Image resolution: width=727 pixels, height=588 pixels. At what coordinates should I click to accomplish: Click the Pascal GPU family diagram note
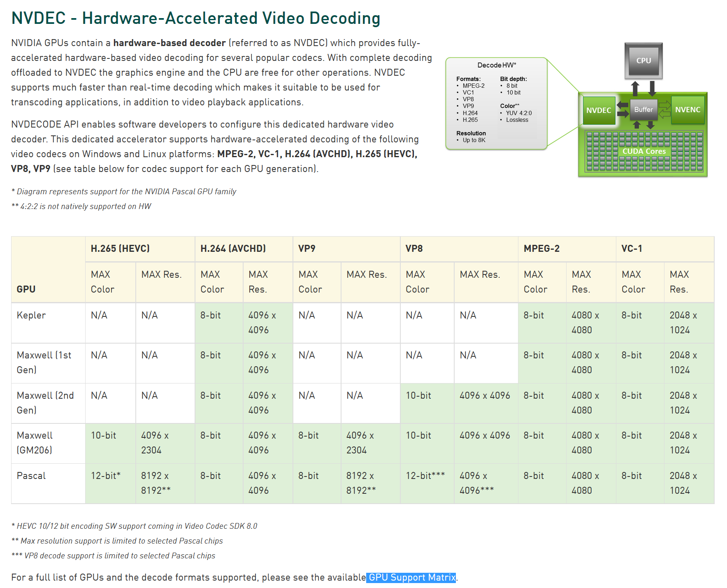pos(123,191)
